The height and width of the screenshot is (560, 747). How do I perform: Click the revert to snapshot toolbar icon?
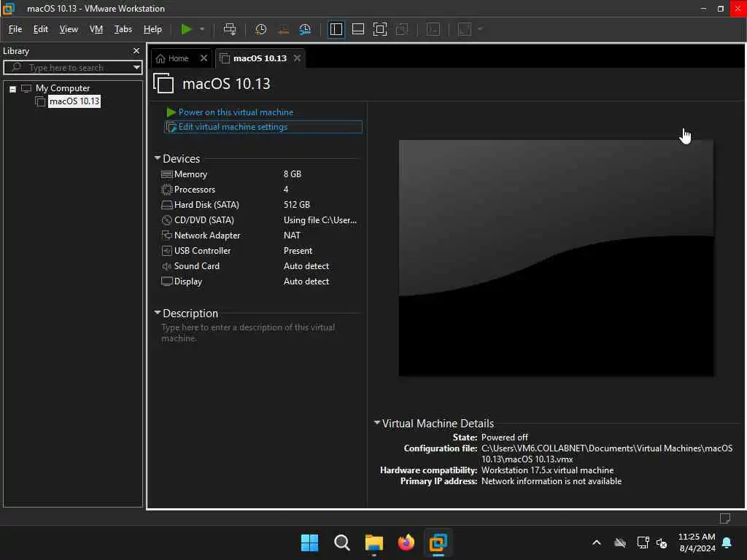click(283, 29)
